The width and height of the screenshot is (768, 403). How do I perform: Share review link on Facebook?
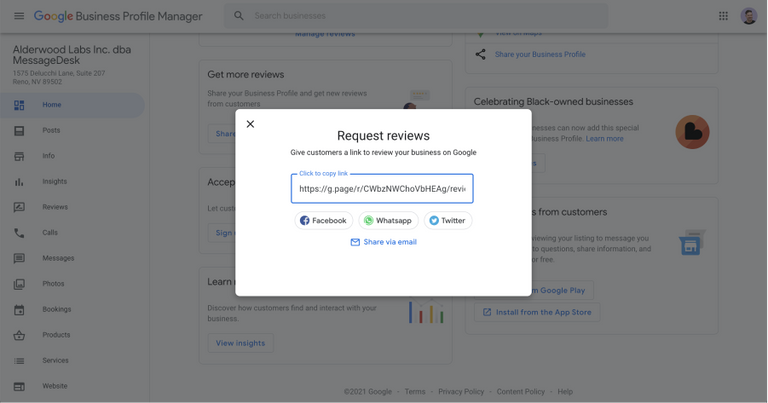coord(323,220)
